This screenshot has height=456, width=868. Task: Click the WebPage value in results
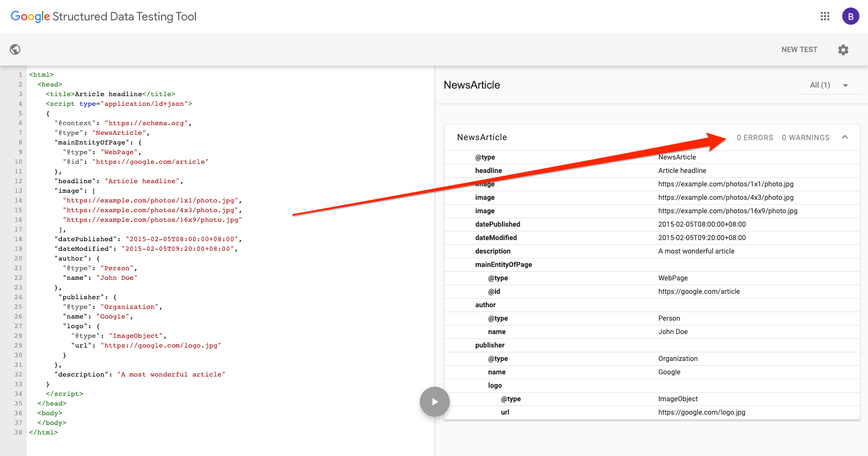[x=673, y=278]
